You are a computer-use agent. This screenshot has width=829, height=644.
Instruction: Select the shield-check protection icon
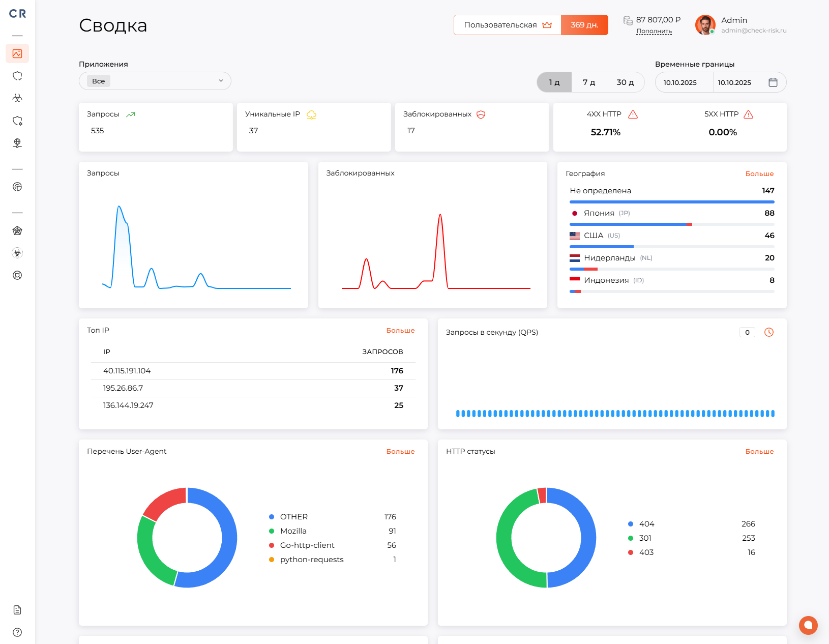17,76
